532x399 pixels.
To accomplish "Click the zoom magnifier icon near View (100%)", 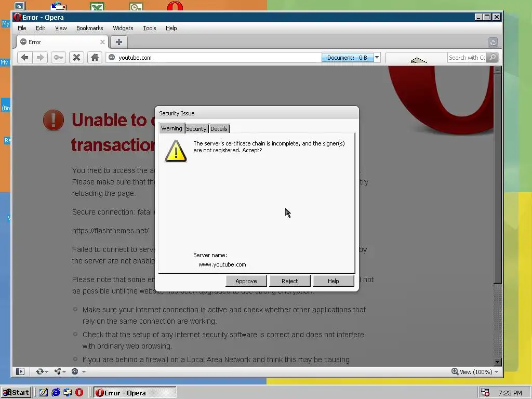I will pyautogui.click(x=455, y=371).
